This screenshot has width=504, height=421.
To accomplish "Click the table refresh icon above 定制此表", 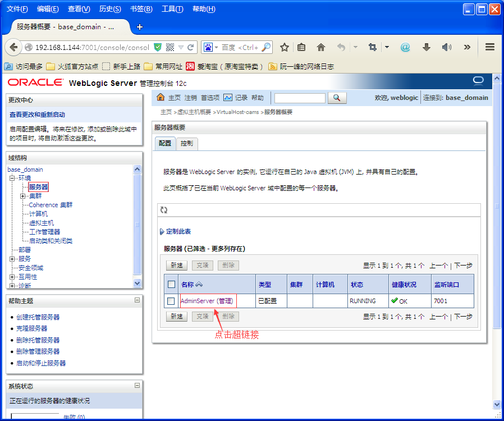I will pyautogui.click(x=164, y=209).
